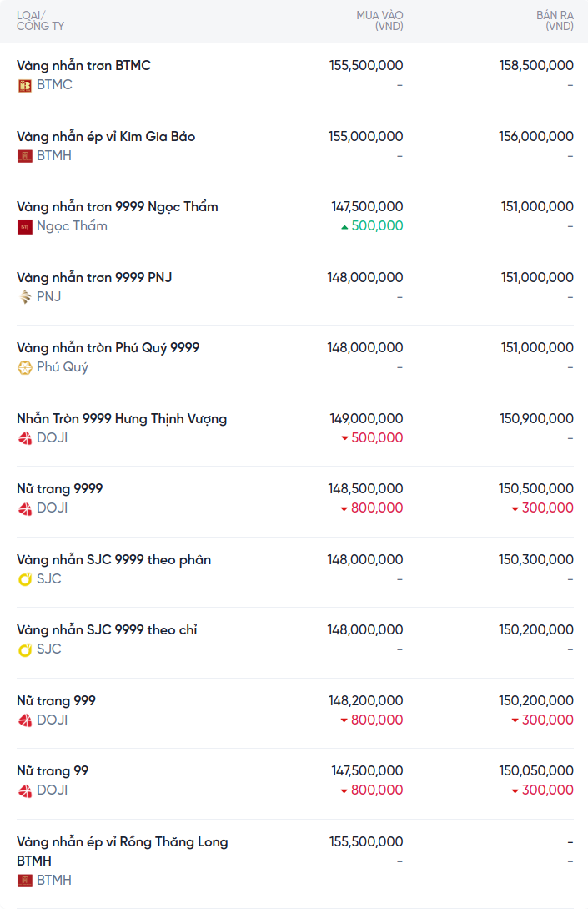Click the 'BÁN RA (VND)' column header
The image size is (588, 909).
coord(555,21)
